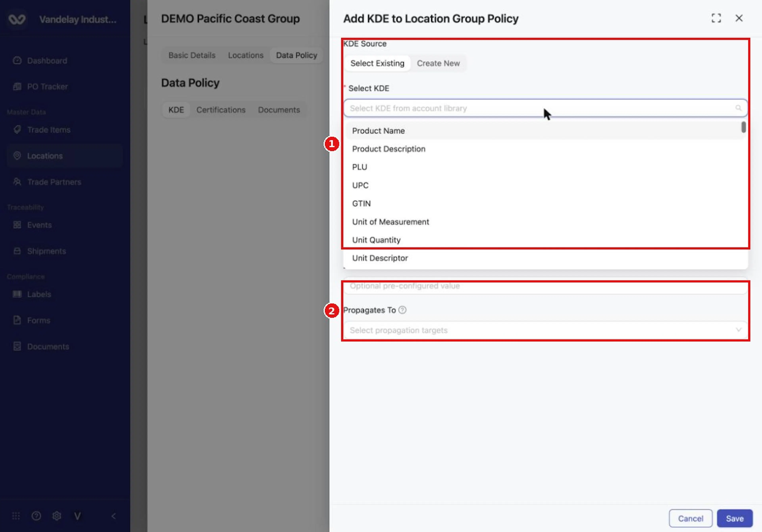The width and height of the screenshot is (762, 532).
Task: Open help question mark icon in the bottom bar
Action: point(36,516)
